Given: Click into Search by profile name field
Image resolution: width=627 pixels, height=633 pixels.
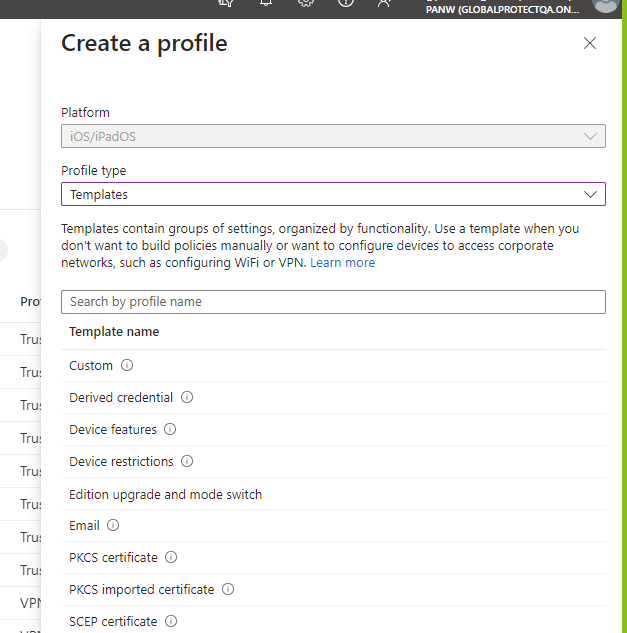Looking at the screenshot, I should 333,302.
